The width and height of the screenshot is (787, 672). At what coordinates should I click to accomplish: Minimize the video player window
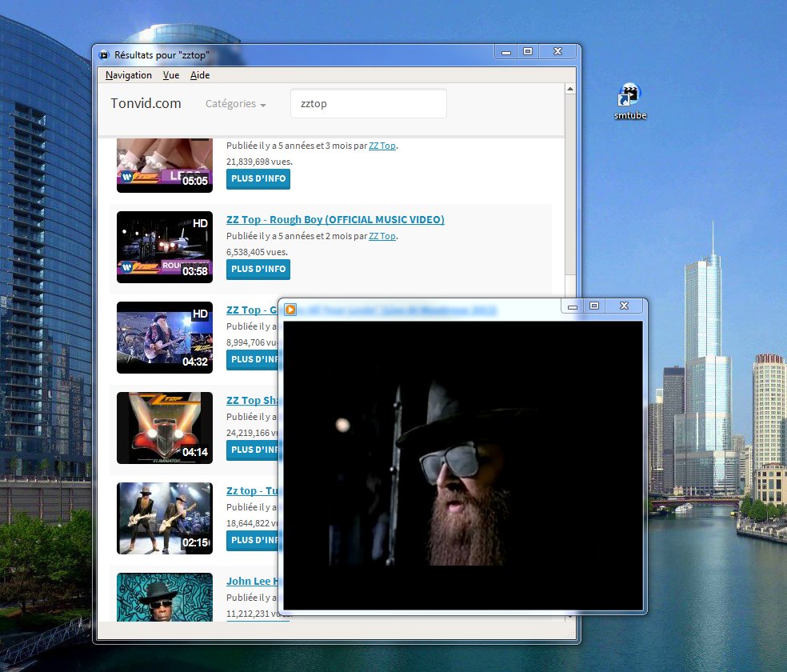click(x=573, y=306)
